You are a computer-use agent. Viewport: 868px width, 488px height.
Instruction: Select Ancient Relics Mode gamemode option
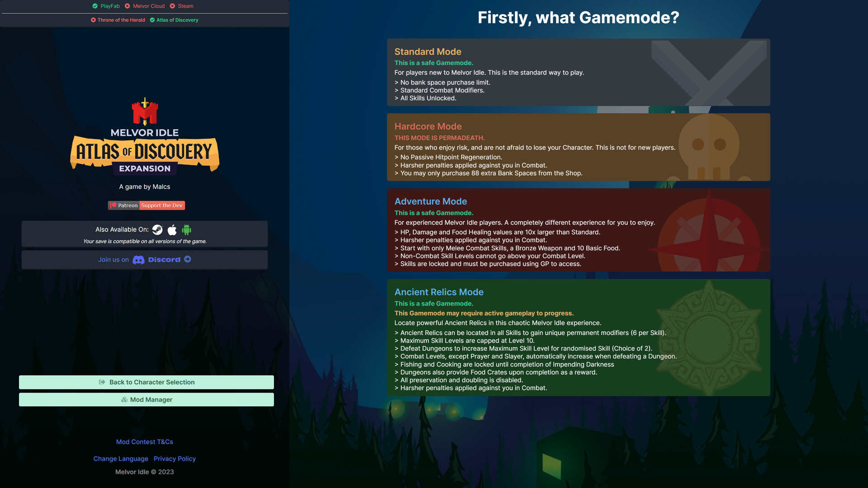point(578,337)
